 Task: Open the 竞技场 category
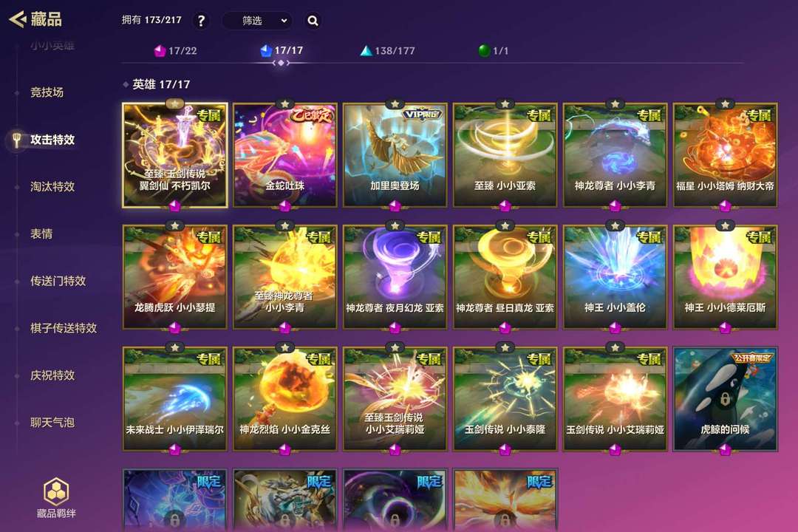47,92
